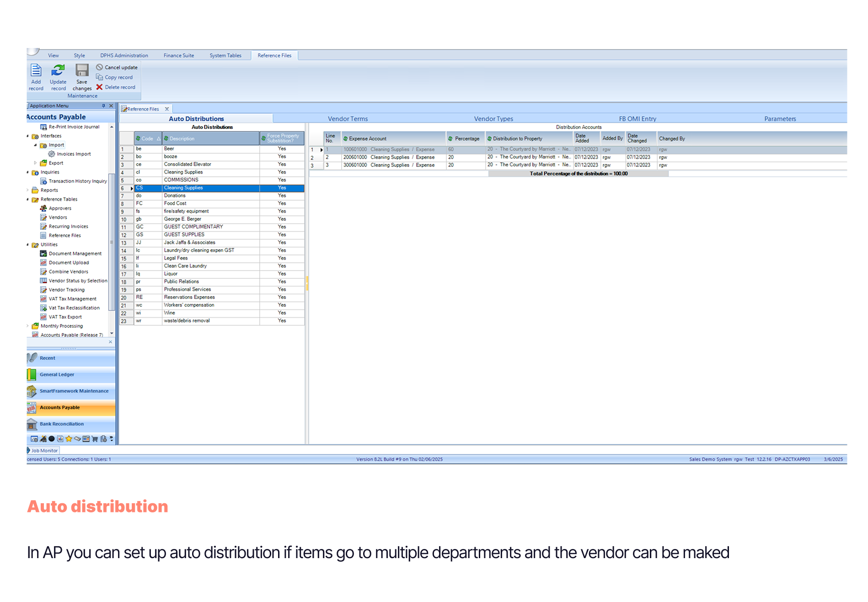Open the Job Monitor panel
This screenshot has height=602, width=868.
(x=42, y=450)
